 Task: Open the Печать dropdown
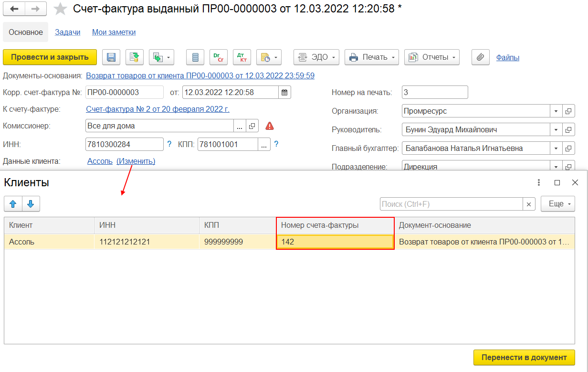(371, 57)
